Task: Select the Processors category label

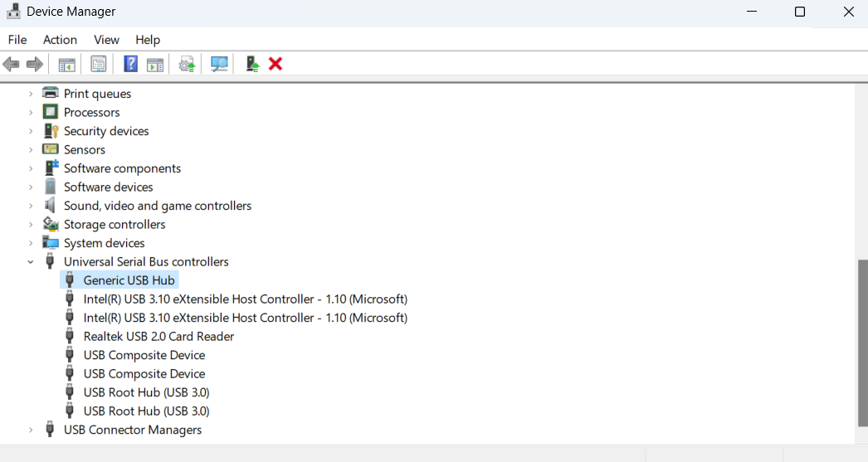Action: point(91,112)
